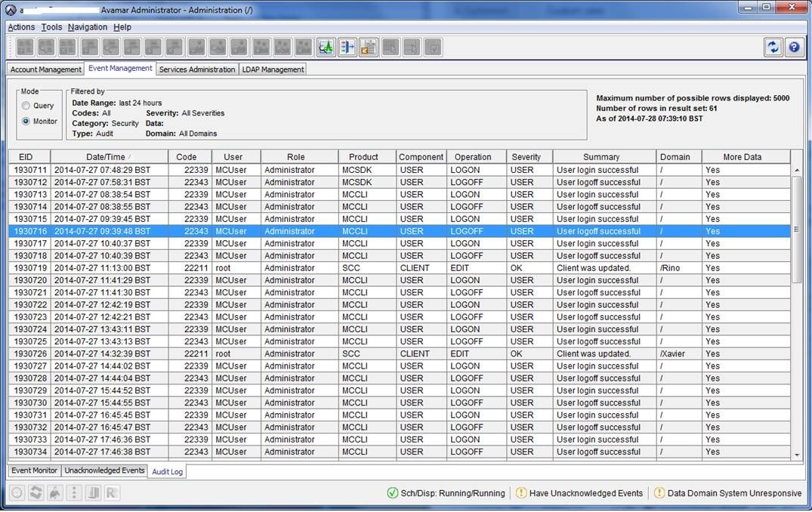Sort by the Summary column header
Screen dimensions: 812x512
click(x=604, y=157)
